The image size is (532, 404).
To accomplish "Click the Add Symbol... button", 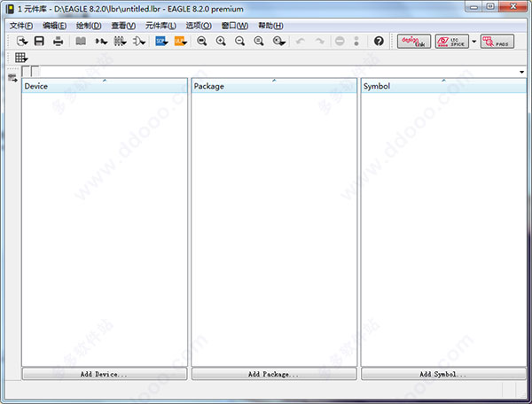I will (443, 375).
